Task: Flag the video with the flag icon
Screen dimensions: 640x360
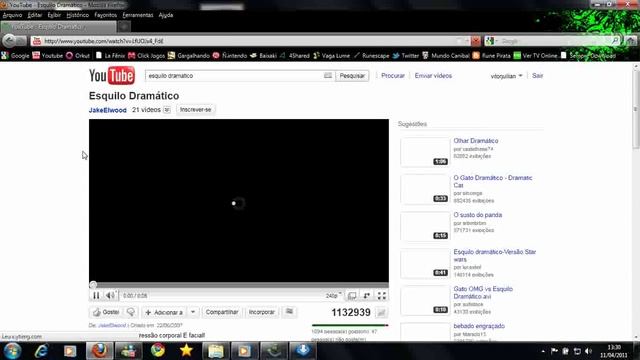Action: (x=289, y=312)
